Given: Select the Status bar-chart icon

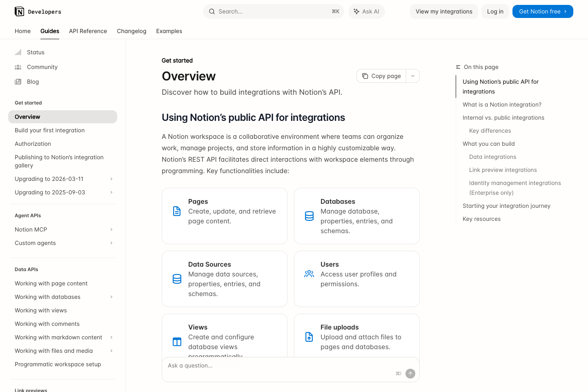Looking at the screenshot, I should pyautogui.click(x=18, y=52).
